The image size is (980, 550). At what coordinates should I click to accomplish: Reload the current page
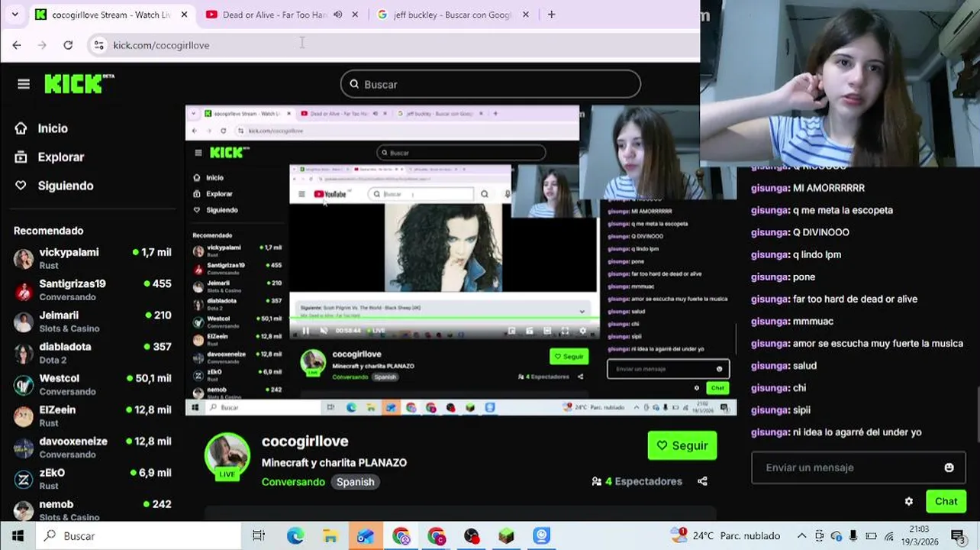coord(68,45)
